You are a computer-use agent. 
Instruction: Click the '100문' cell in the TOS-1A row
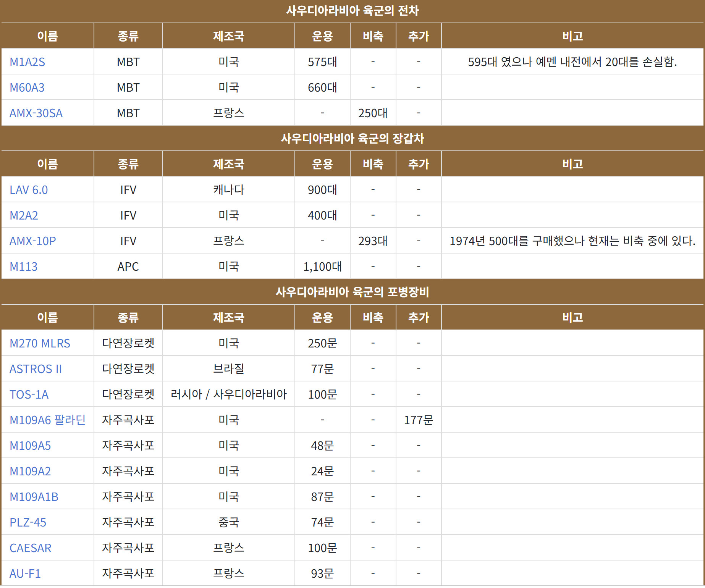(x=322, y=394)
